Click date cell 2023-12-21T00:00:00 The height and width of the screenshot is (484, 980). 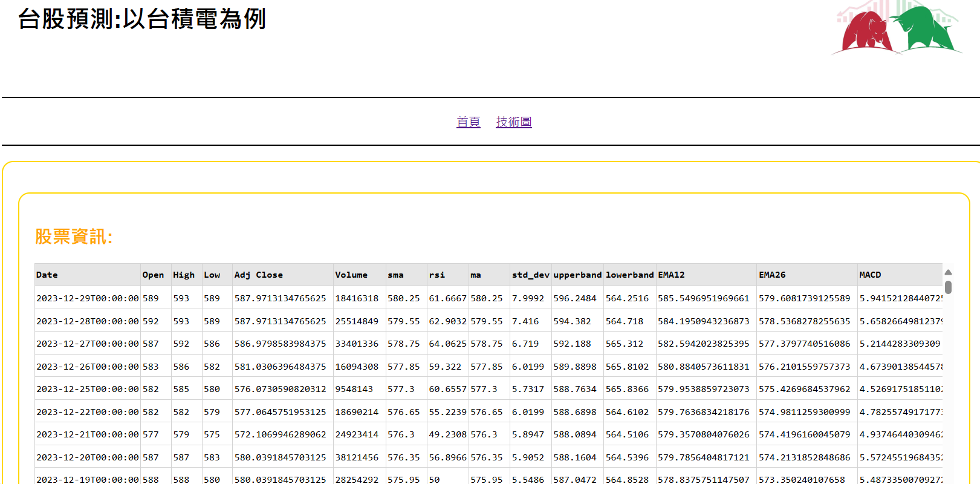tap(88, 434)
